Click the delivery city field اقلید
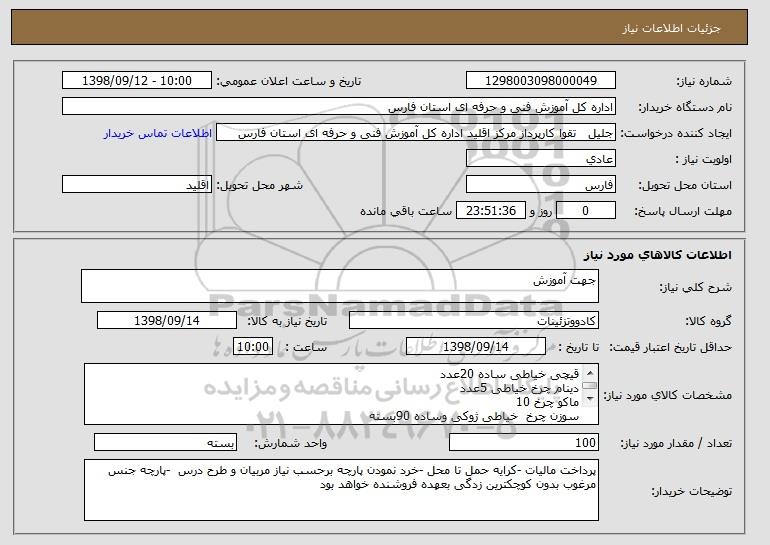Image resolution: width=770 pixels, height=545 pixels. click(137, 185)
